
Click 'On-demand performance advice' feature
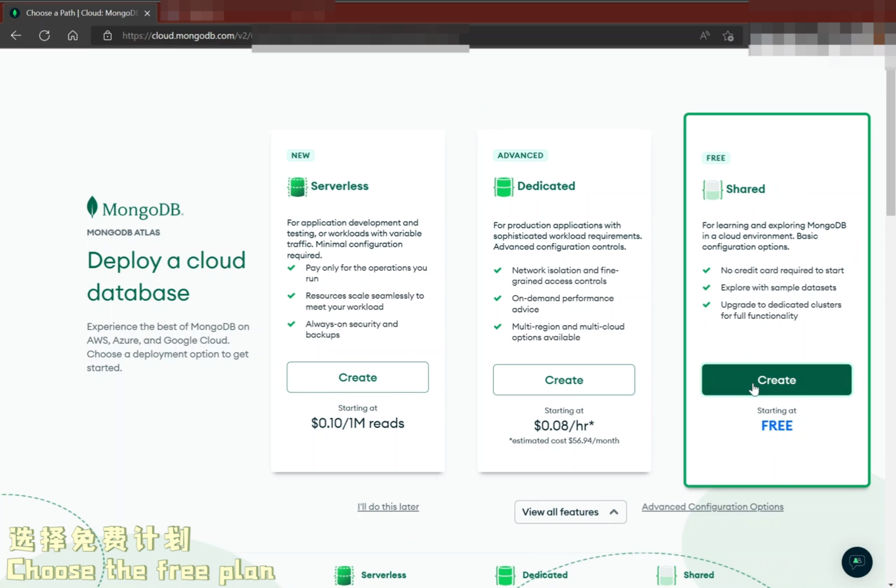(x=563, y=304)
